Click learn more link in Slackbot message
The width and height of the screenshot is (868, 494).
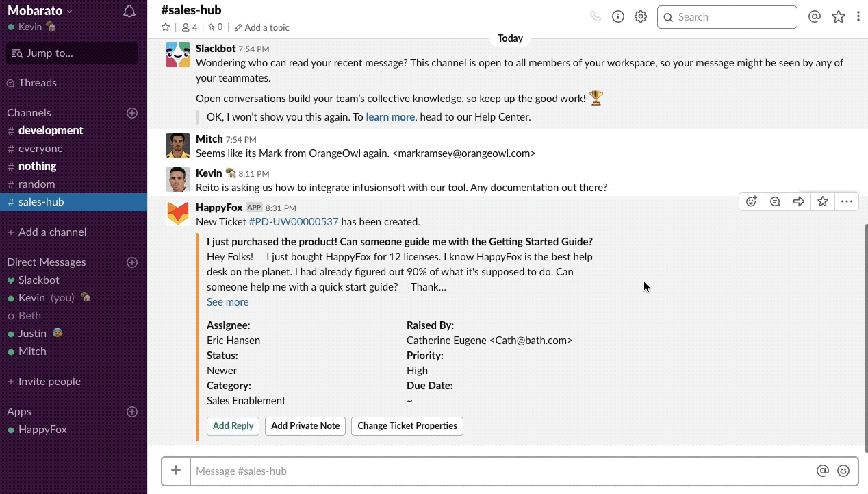click(x=390, y=116)
